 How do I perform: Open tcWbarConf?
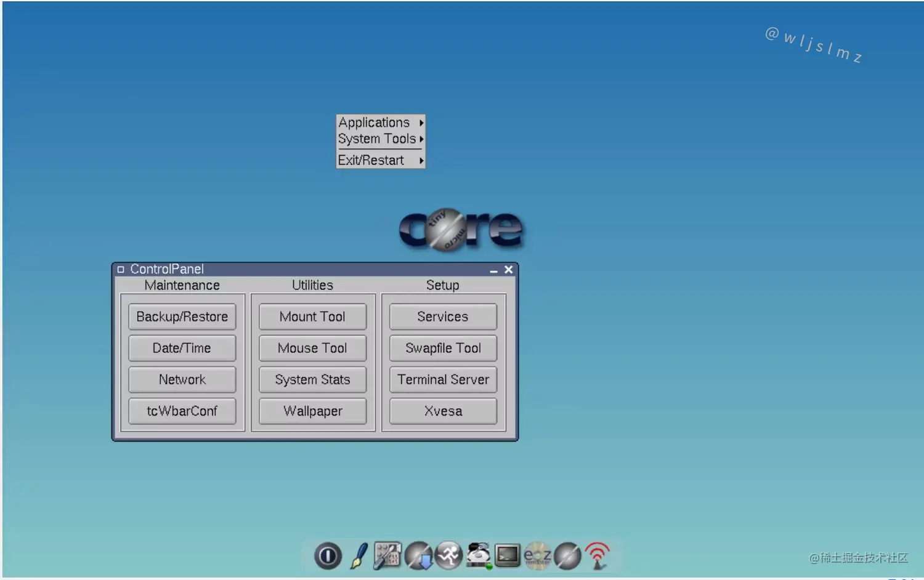pyautogui.click(x=182, y=411)
